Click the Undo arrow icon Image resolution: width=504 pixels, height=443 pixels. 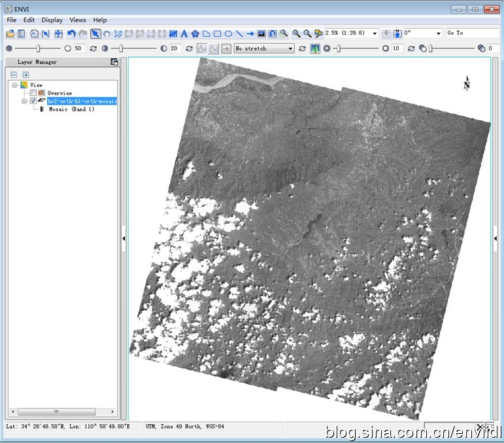(71, 33)
